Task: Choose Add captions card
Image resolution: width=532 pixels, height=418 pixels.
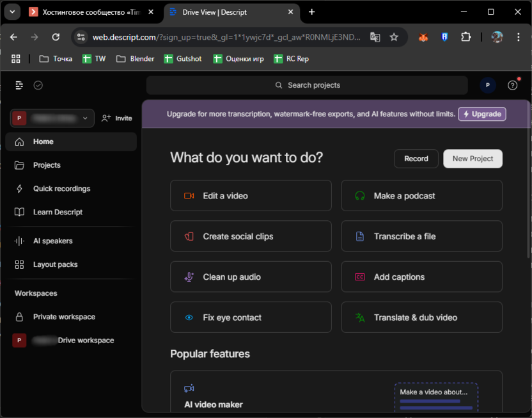Action: click(x=421, y=277)
